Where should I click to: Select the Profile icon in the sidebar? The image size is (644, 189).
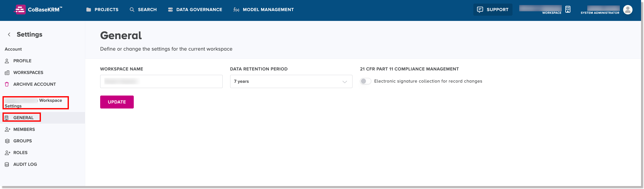pos(7,61)
